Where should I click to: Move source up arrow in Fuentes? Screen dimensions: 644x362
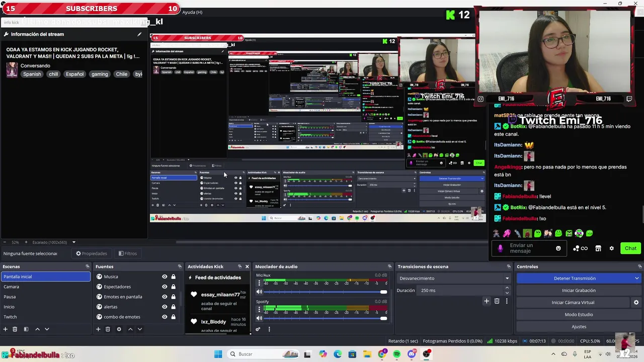click(130, 329)
